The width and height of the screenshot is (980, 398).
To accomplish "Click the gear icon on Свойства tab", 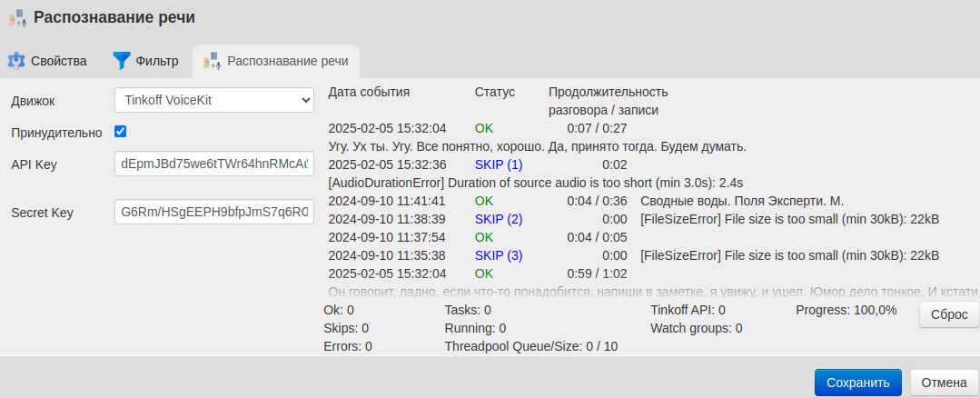I will coord(16,61).
